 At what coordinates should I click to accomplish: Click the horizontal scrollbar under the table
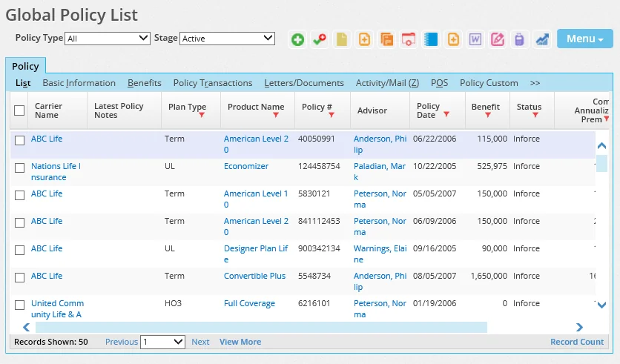(261, 327)
